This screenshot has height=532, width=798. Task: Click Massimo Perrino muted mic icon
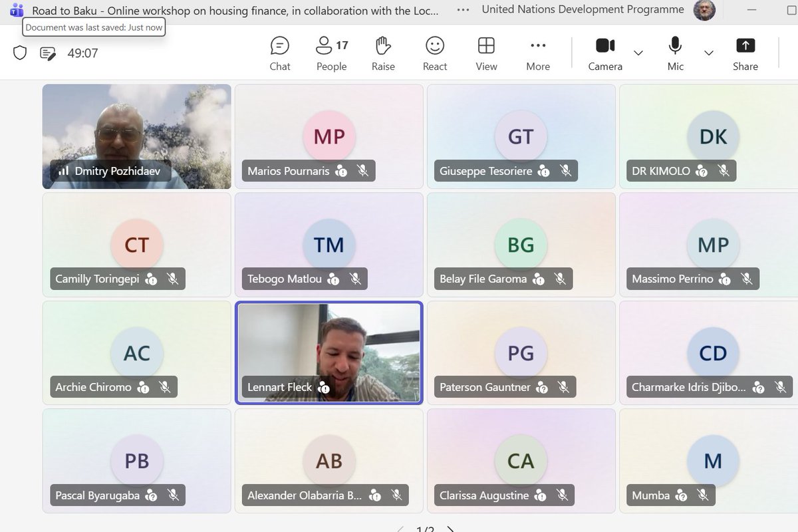click(746, 279)
